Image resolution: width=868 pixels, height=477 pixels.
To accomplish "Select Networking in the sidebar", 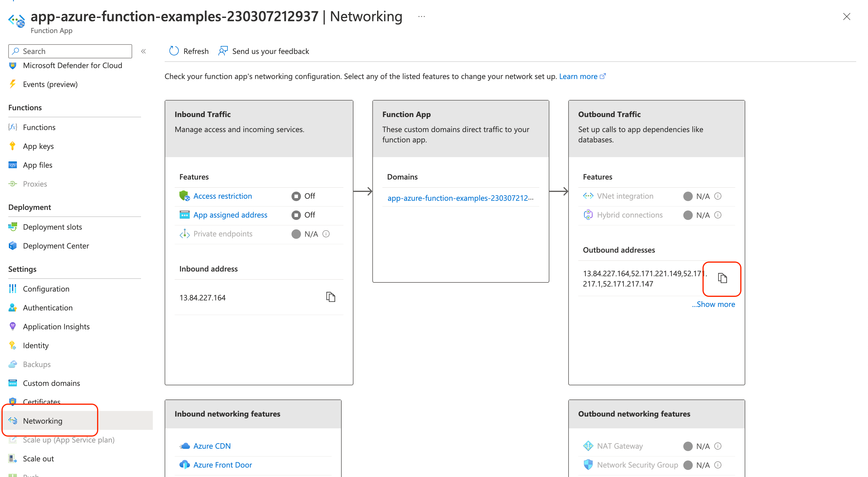I will 42,420.
